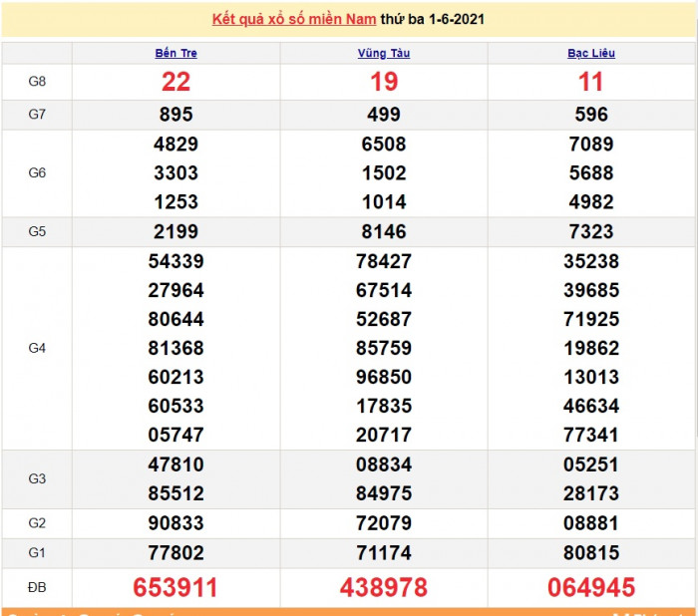Select Vũng Tàu special prize 438978
698x616 pixels.
pos(384,587)
